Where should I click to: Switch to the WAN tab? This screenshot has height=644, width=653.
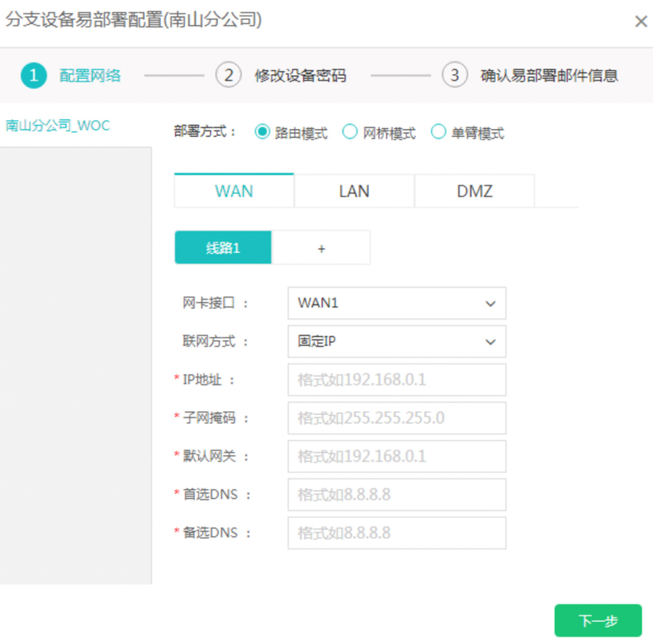coord(234,191)
